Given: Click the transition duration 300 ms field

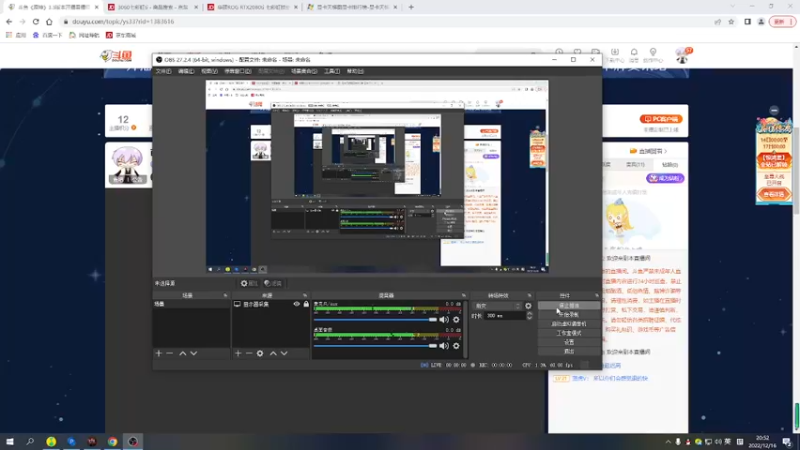Looking at the screenshot, I should click(504, 316).
